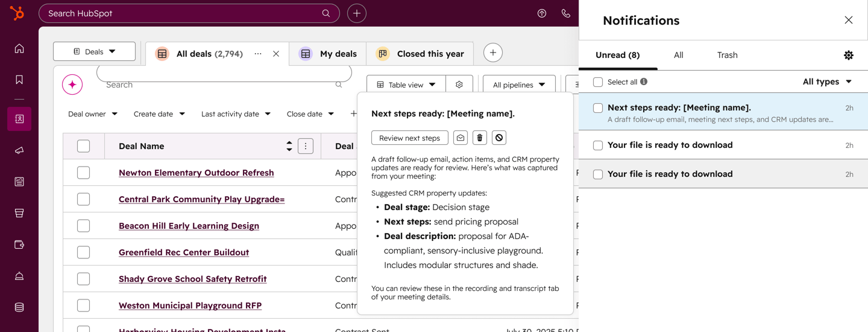Open Home from the left sidebar
This screenshot has height=332, width=868.
[x=19, y=48]
